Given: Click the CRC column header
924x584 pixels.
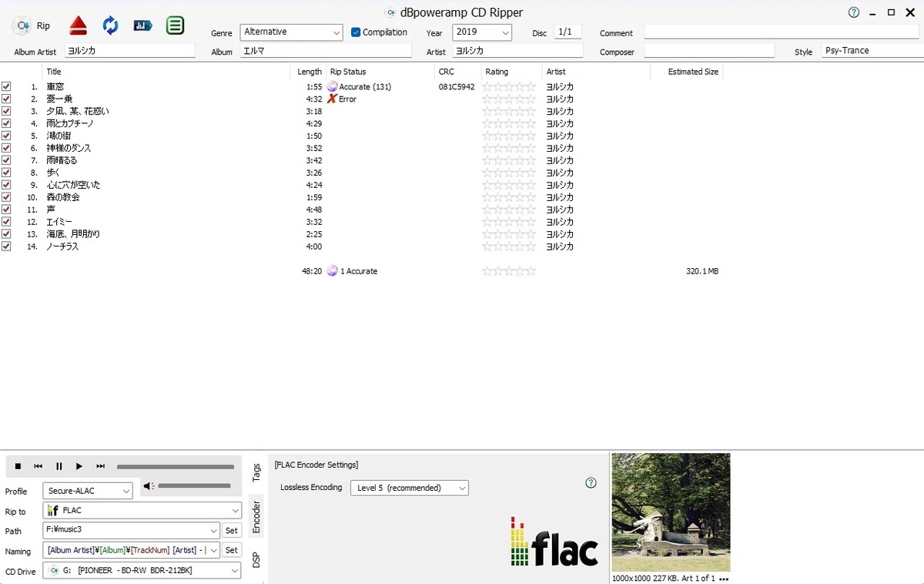Looking at the screenshot, I should (447, 72).
